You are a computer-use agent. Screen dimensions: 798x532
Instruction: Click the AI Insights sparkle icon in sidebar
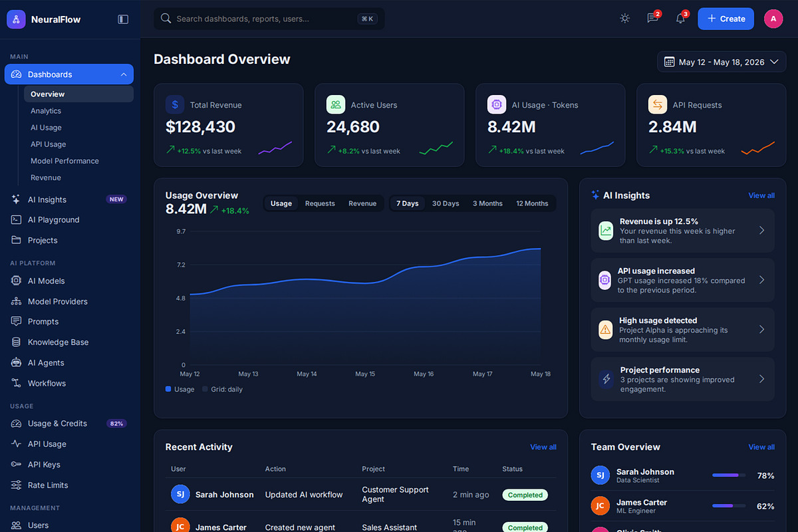(16, 199)
